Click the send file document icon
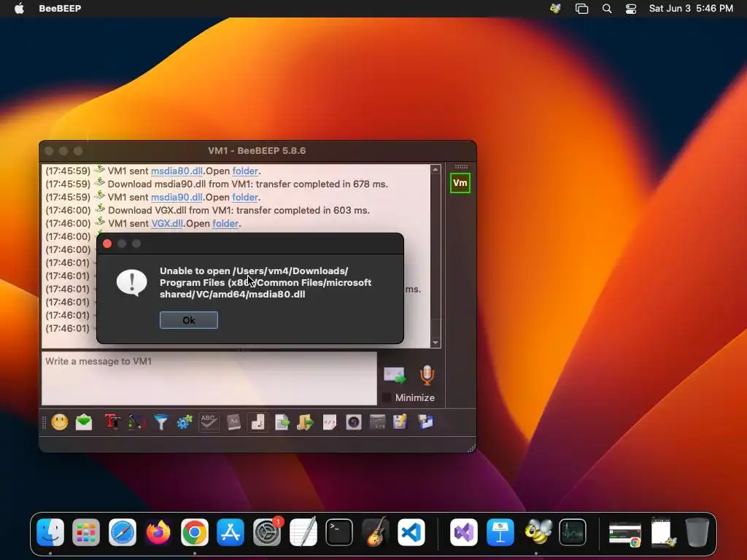 (282, 422)
